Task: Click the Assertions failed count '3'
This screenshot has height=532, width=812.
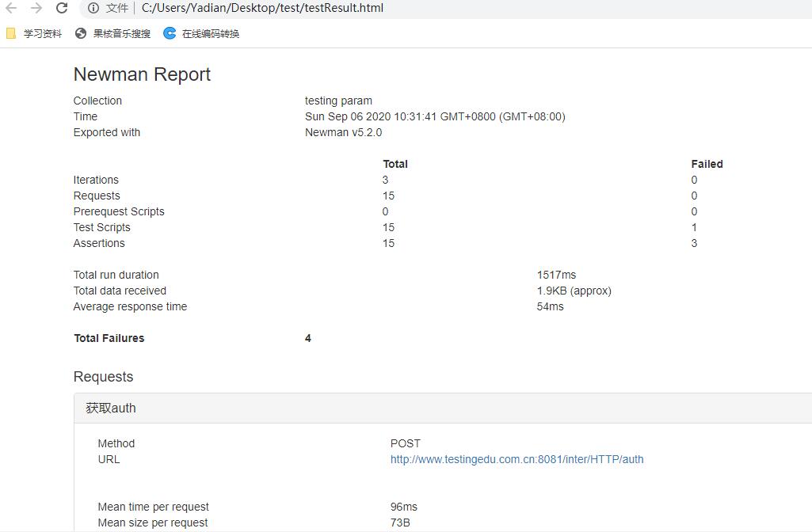Action: 694,243
